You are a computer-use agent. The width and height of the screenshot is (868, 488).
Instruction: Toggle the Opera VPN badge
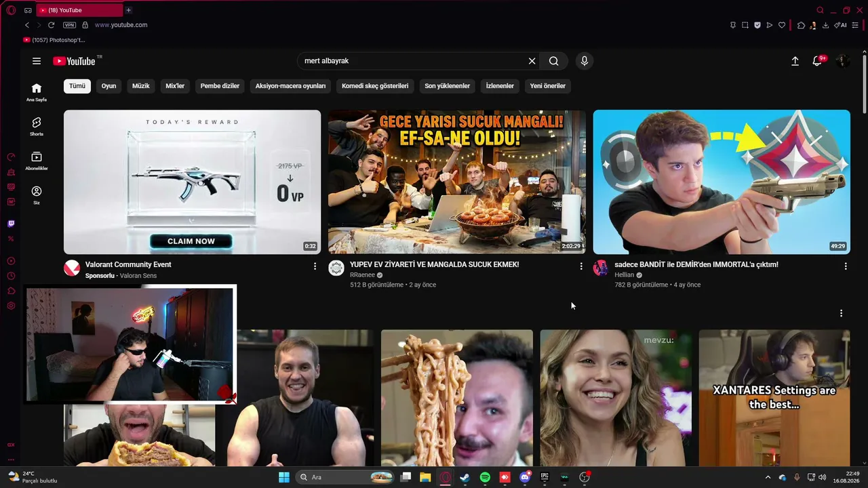(x=69, y=25)
